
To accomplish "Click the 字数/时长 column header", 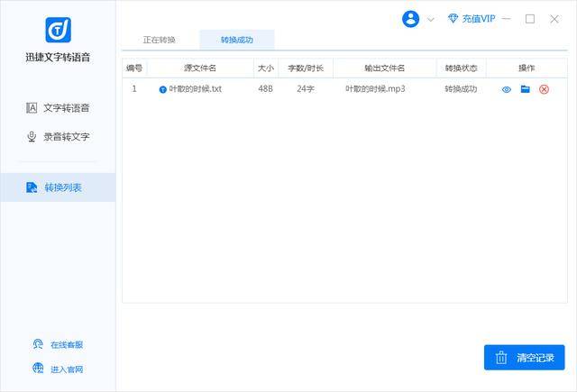I will pyautogui.click(x=306, y=68).
